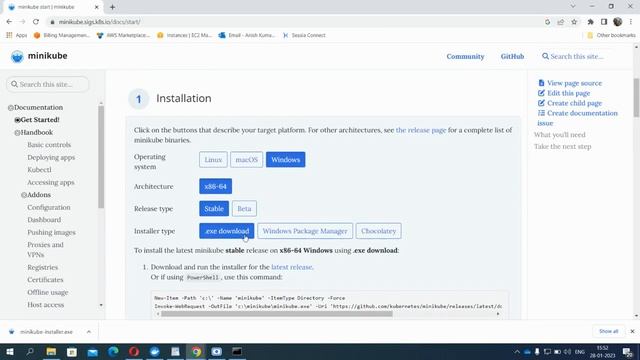
Task: Open Offline usage in sidebar
Action: click(48, 292)
